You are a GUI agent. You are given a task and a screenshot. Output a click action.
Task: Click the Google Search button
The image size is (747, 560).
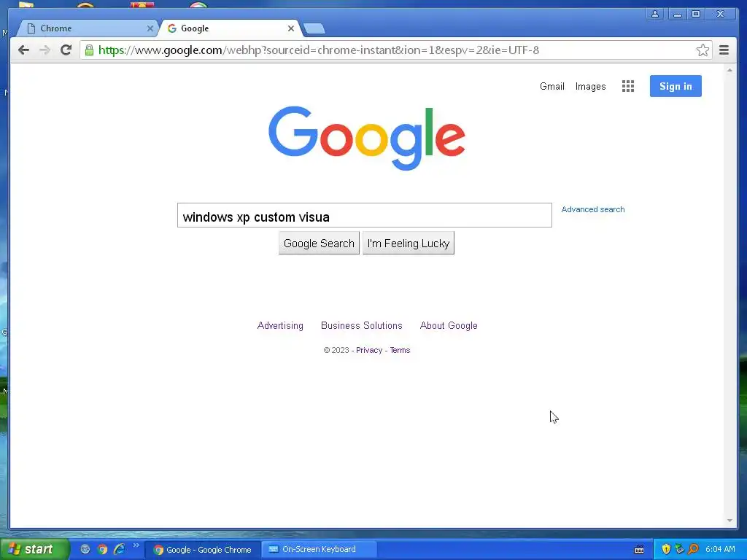(x=319, y=244)
